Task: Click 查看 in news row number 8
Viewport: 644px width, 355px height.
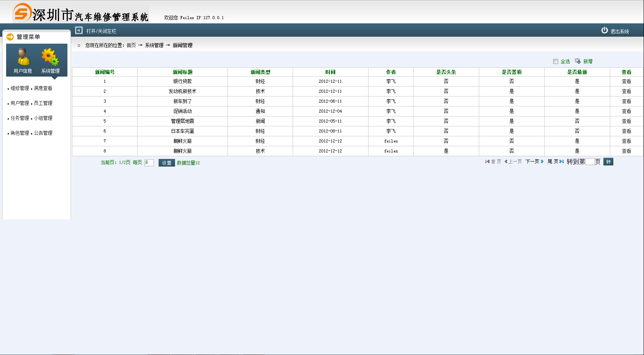Action: pos(626,151)
